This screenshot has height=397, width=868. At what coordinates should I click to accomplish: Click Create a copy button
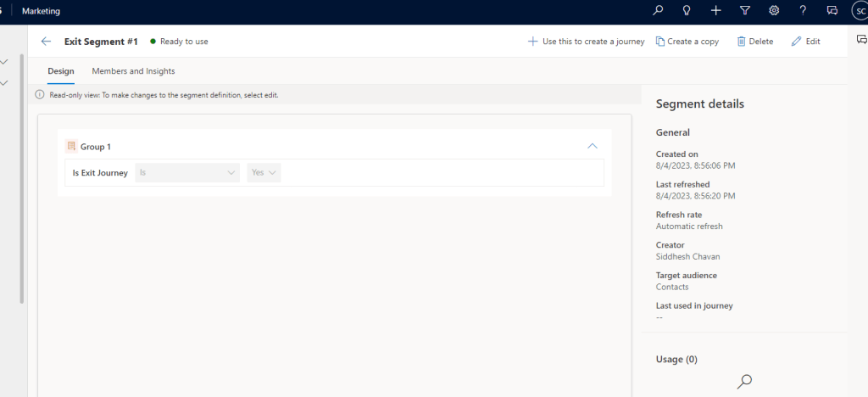[687, 42]
